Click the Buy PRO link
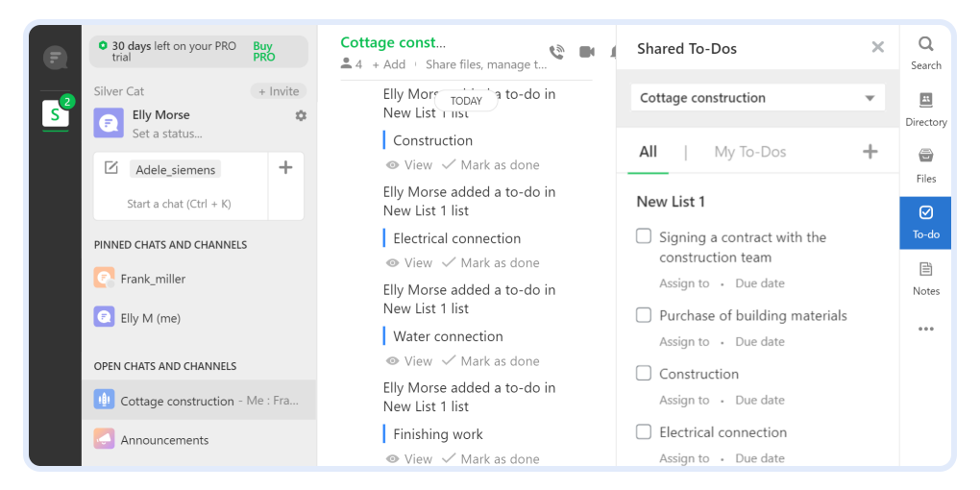 coord(264,51)
